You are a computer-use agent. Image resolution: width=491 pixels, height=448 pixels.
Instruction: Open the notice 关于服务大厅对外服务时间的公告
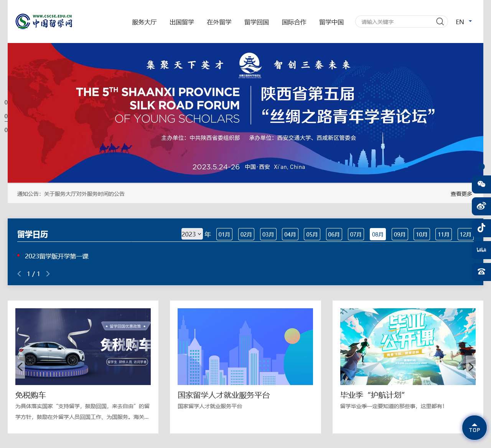[84, 194]
